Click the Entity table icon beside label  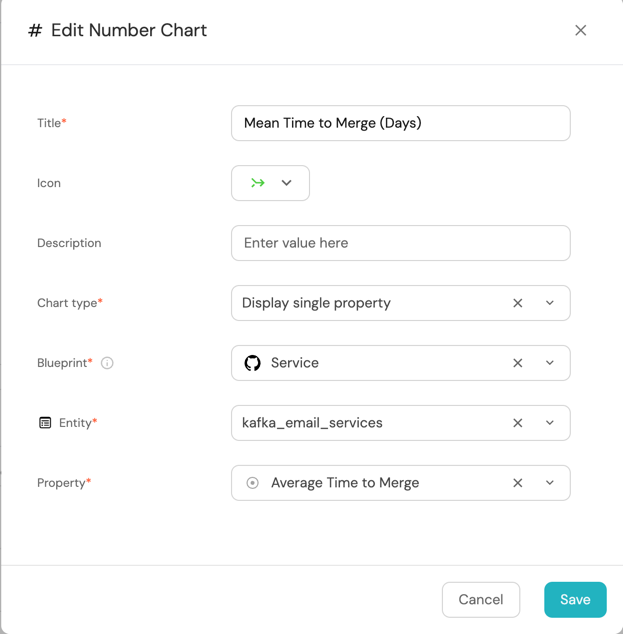pos(45,423)
